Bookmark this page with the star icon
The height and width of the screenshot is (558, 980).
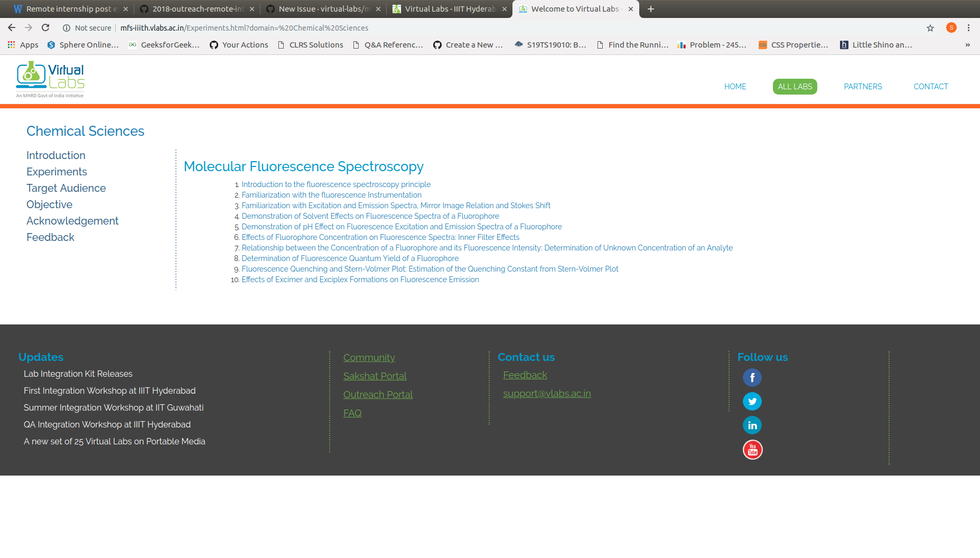[930, 27]
